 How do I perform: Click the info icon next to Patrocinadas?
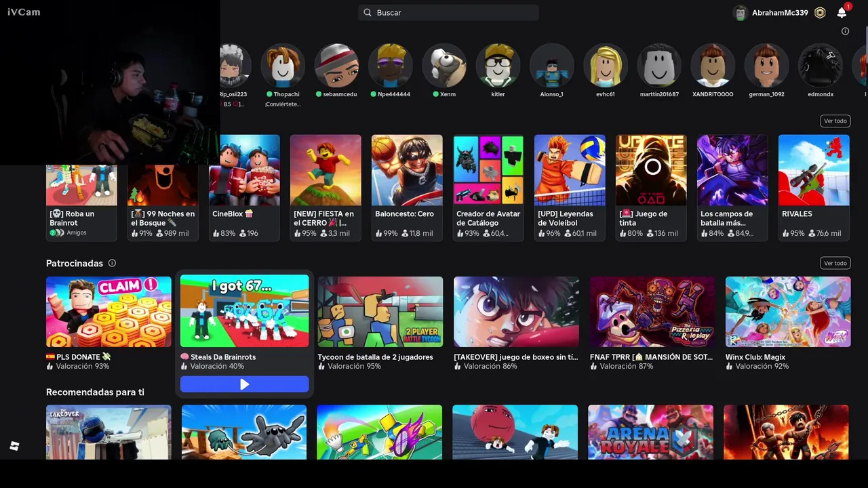(112, 263)
